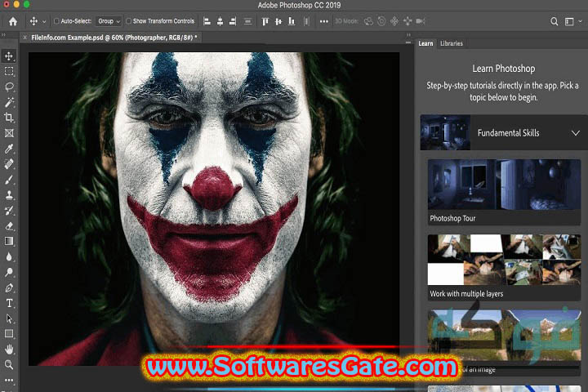Select the Path Selection tool
588x392 pixels.
point(9,318)
